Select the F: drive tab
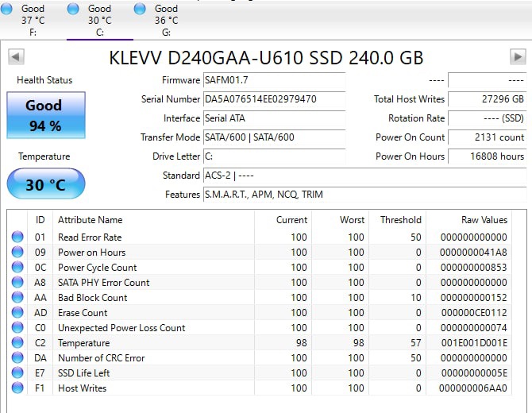 (x=33, y=20)
